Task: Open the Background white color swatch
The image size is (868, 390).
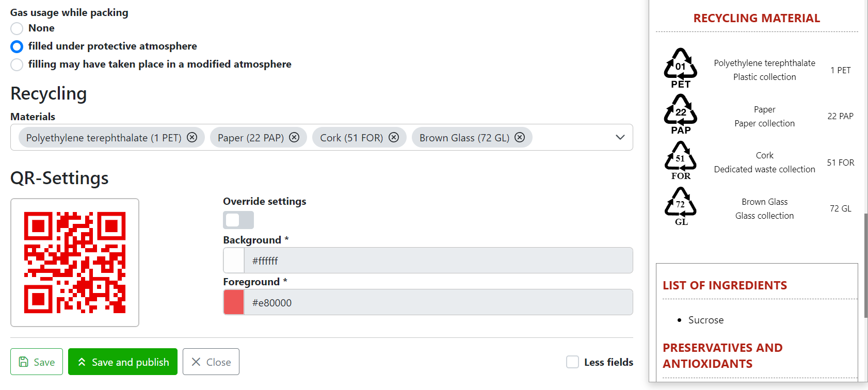Action: point(234,261)
